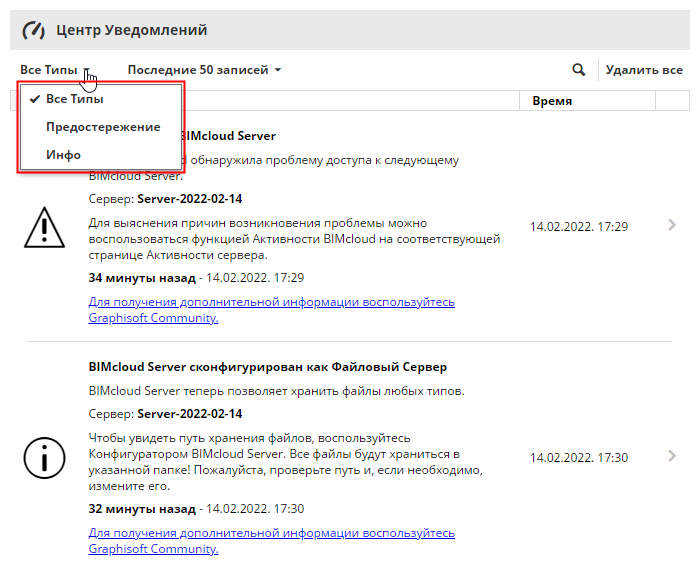Screen dimensions: 700x582
Task: Click the search magnifier icon
Action: 578,70
